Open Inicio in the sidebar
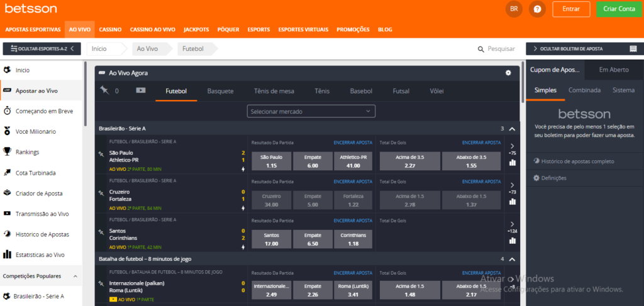644x306 pixels. 41,70
